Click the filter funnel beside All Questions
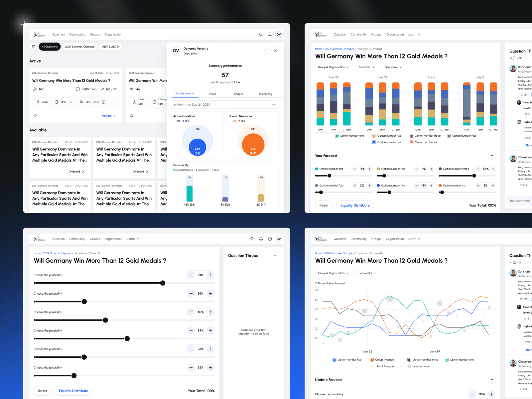Image resolution: width=532 pixels, height=399 pixels. (x=33, y=47)
